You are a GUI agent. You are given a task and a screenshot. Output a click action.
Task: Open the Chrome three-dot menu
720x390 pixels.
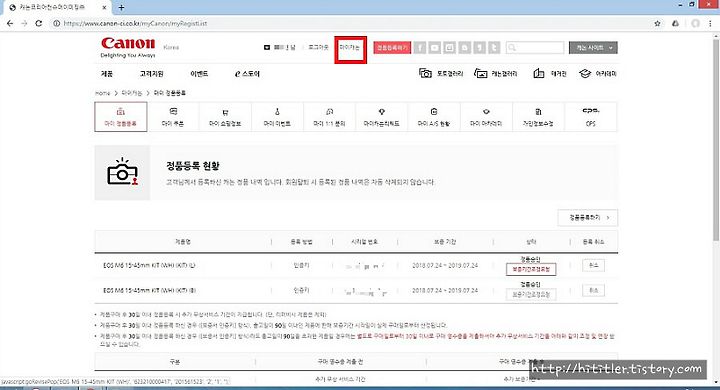click(711, 23)
